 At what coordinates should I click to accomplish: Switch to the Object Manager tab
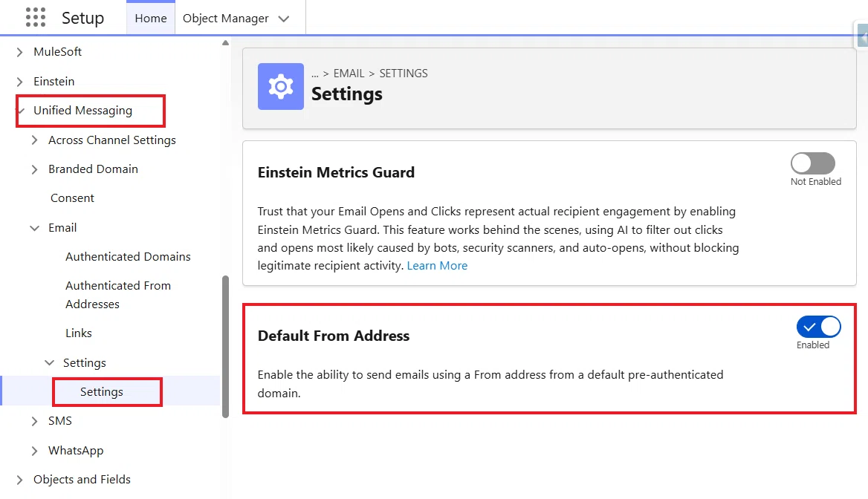pyautogui.click(x=226, y=19)
